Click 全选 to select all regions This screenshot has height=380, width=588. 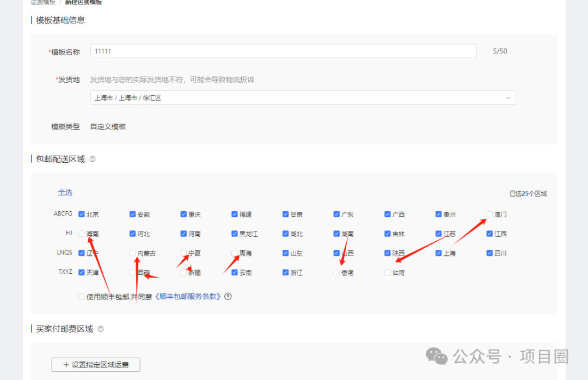coord(65,192)
